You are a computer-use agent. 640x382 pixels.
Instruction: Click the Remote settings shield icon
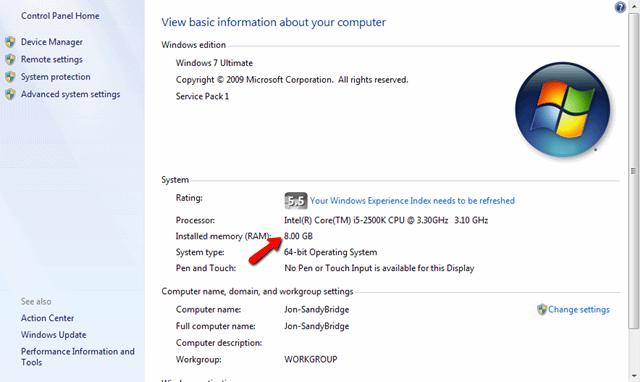[10, 59]
